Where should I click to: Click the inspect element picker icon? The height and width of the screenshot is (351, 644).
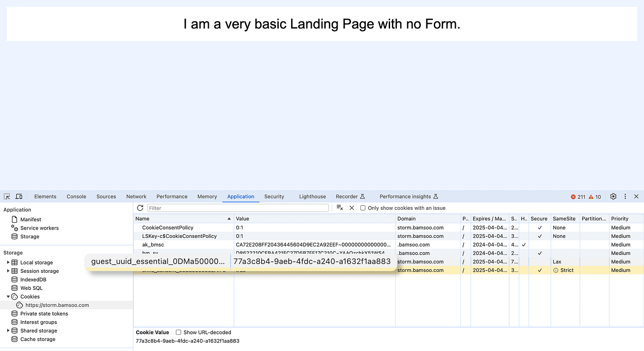pyautogui.click(x=7, y=196)
